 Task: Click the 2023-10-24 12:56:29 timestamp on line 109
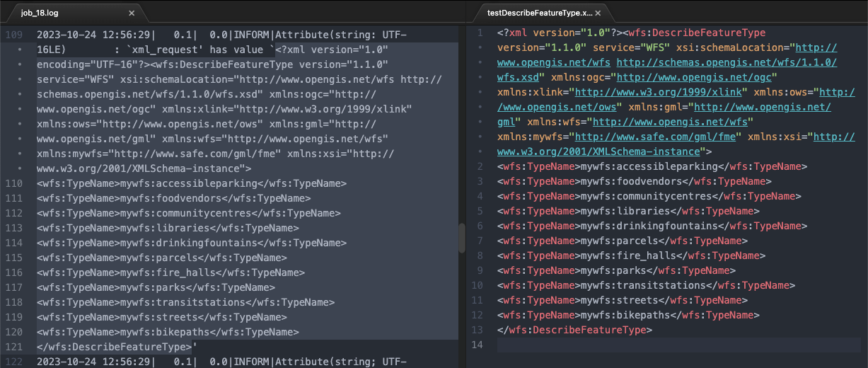point(93,35)
